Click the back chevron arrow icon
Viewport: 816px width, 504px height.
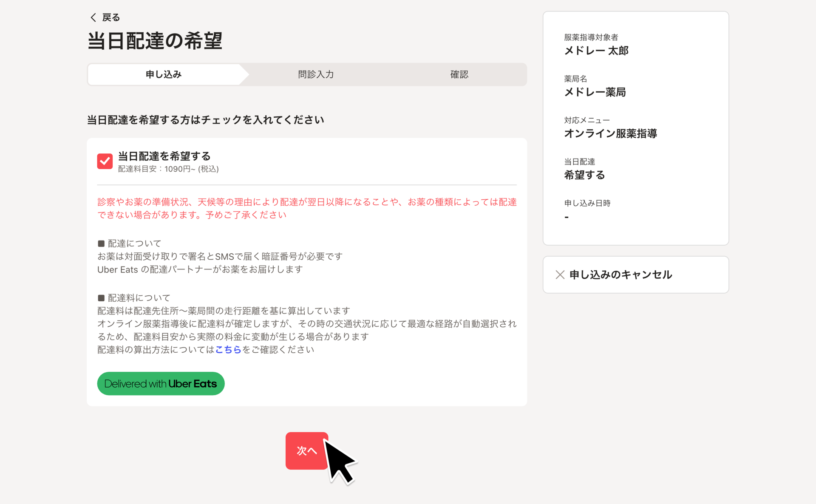(x=93, y=17)
